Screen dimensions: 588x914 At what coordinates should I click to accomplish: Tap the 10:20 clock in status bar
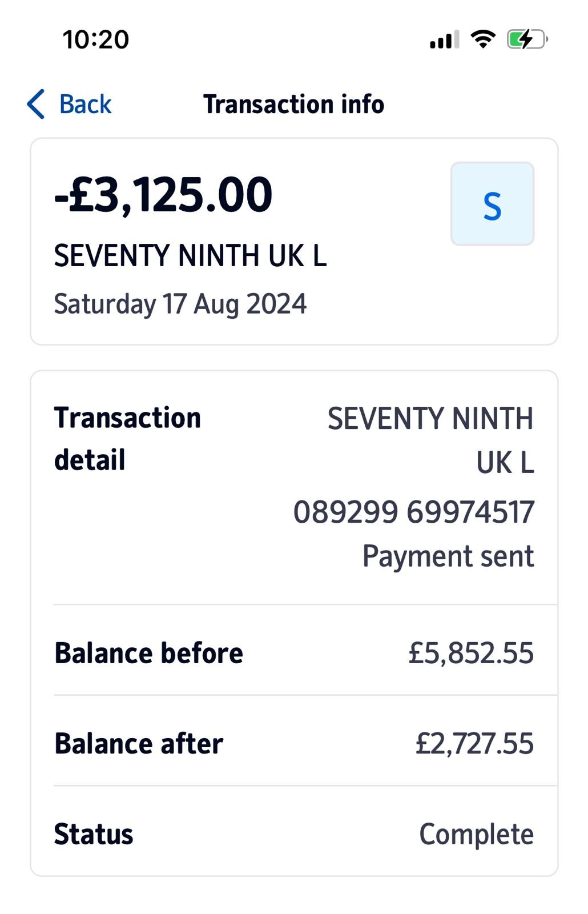[96, 39]
